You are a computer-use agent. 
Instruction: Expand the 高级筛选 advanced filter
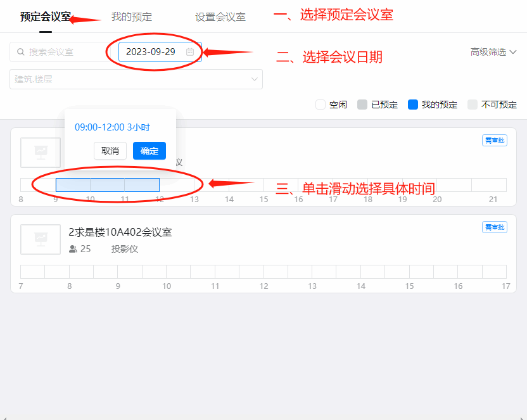(x=493, y=52)
